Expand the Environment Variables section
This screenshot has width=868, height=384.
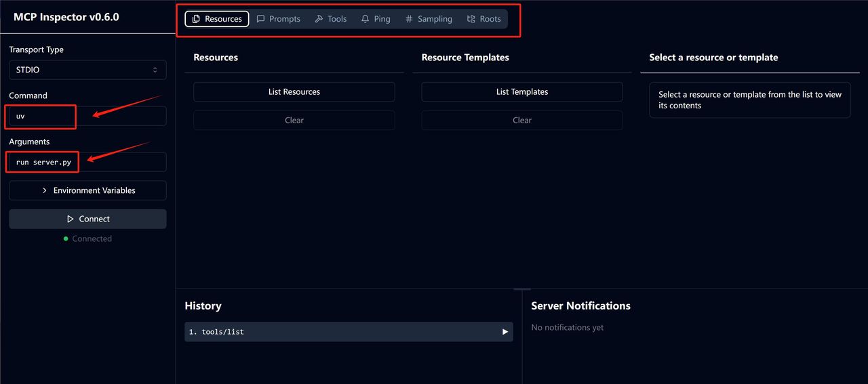tap(87, 190)
